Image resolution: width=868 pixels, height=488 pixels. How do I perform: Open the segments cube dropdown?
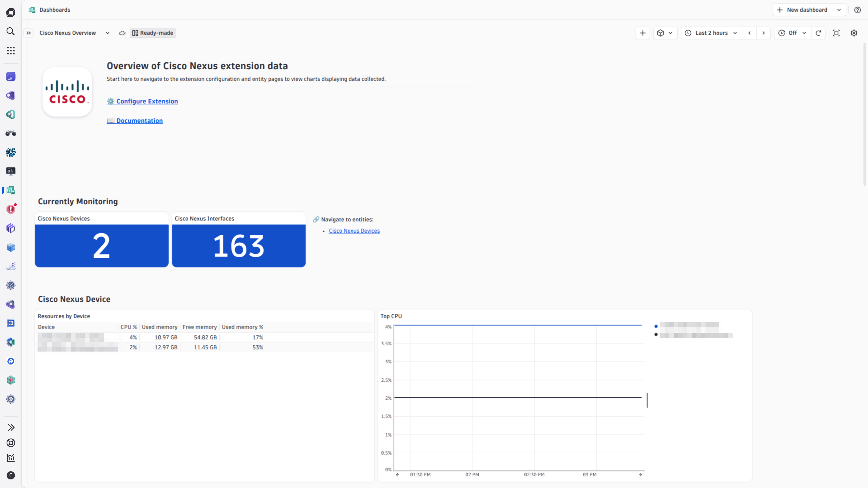pos(665,33)
